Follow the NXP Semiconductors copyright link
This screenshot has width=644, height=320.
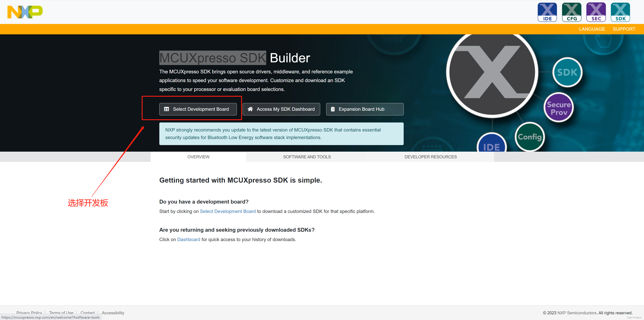pos(577,313)
